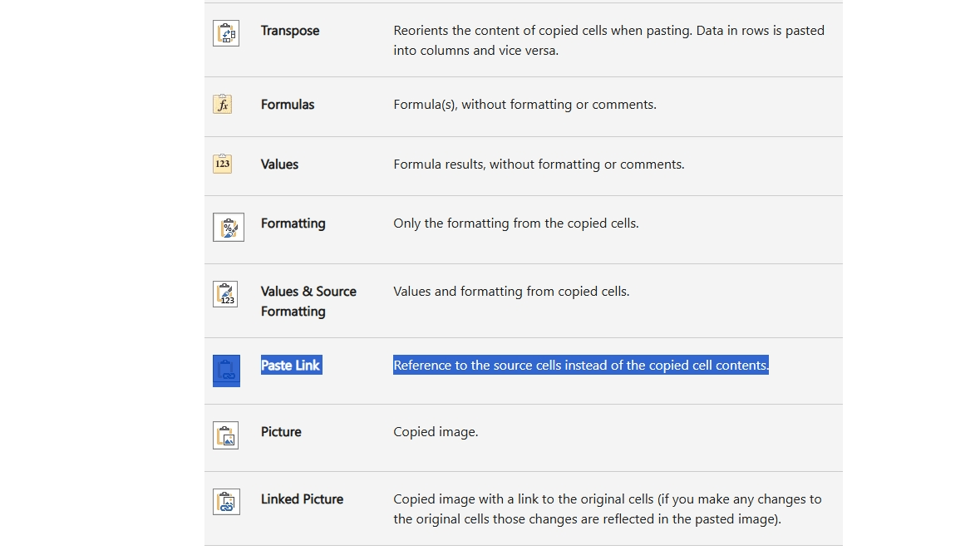Viewport: 980px width, 560px height.
Task: Click the Values & Source Formatting icon
Action: pos(225,294)
